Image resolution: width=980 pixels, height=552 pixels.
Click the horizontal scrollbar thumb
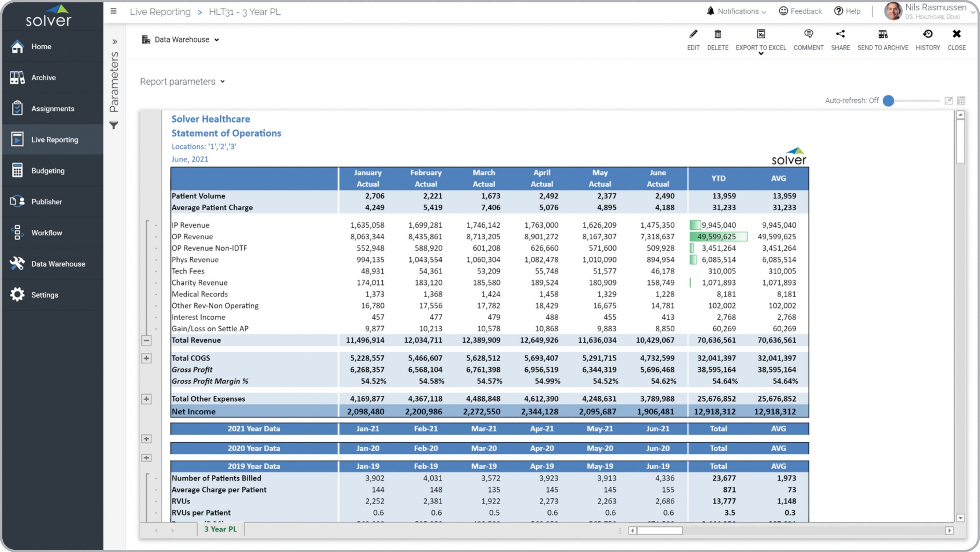(x=659, y=531)
